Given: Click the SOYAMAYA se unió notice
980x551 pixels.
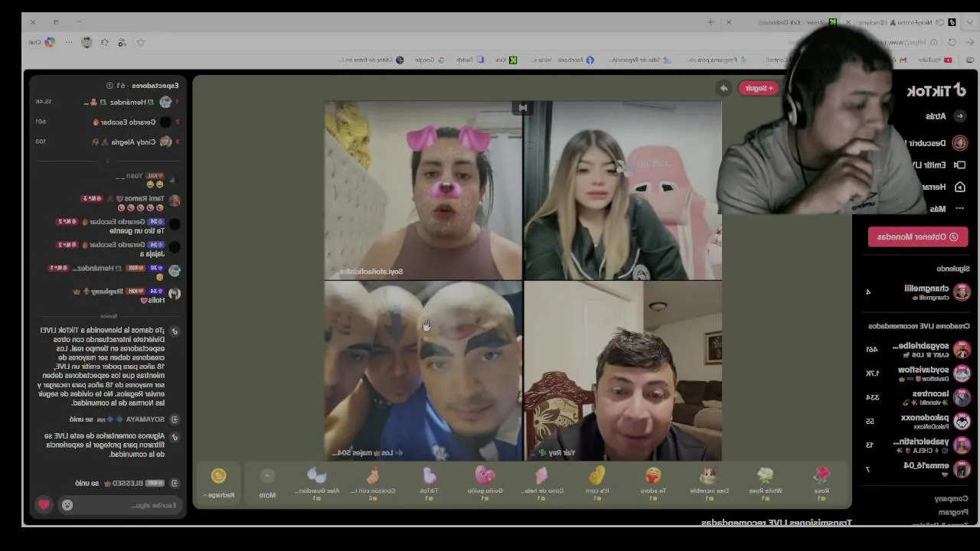Looking at the screenshot, I should click(x=124, y=419).
